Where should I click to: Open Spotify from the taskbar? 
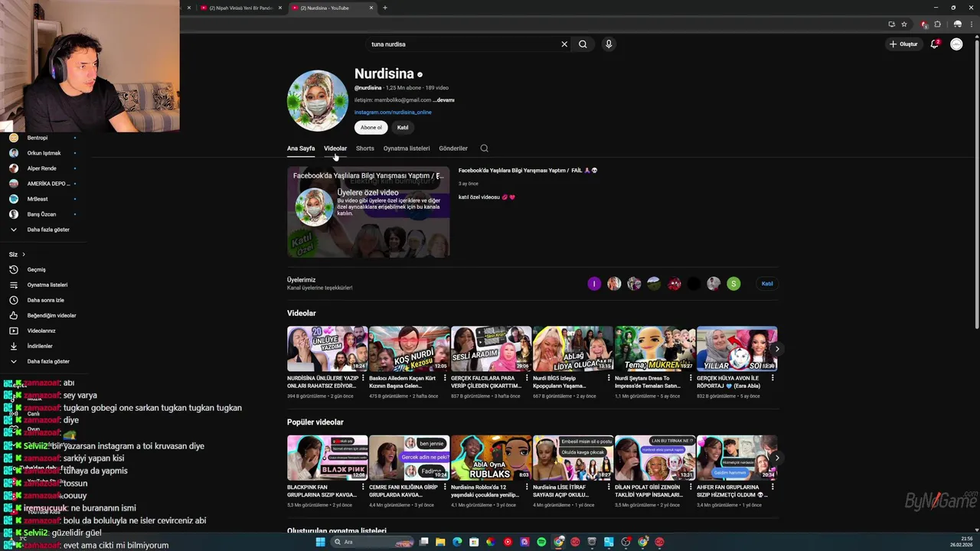point(541,542)
